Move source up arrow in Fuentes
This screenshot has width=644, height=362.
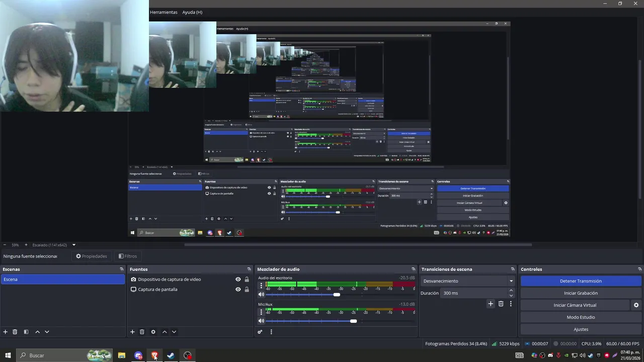tap(165, 332)
